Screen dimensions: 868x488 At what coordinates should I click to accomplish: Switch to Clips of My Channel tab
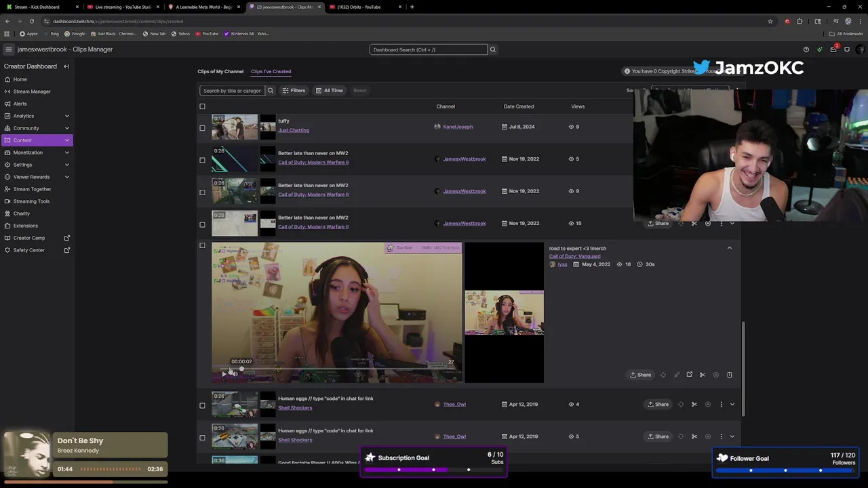[x=220, y=71]
